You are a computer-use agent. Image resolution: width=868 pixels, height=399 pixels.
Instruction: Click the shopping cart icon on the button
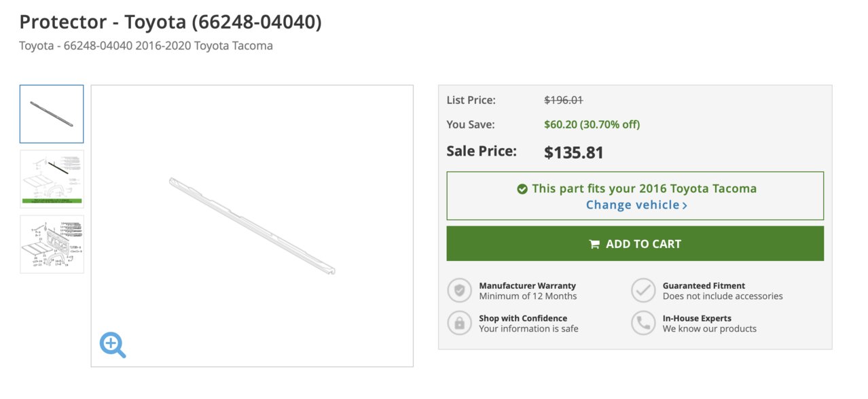pyautogui.click(x=594, y=244)
